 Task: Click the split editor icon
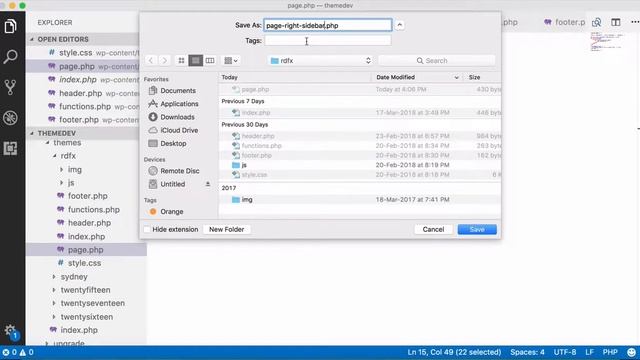coord(616,22)
